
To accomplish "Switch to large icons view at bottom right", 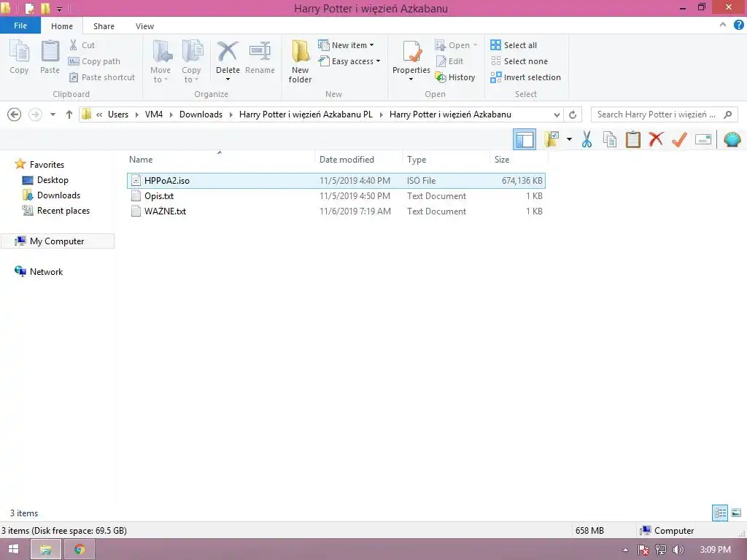I will (736, 513).
